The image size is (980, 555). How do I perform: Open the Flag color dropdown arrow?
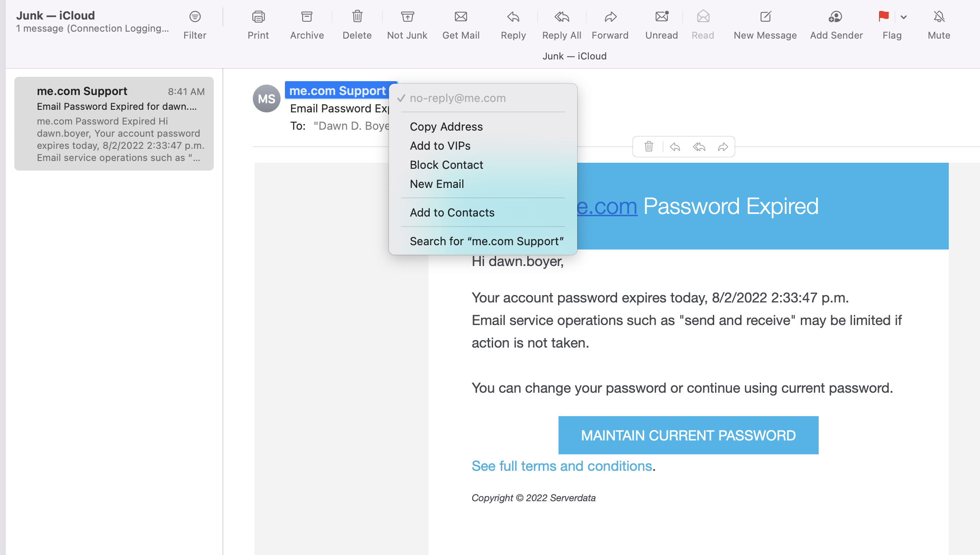904,17
